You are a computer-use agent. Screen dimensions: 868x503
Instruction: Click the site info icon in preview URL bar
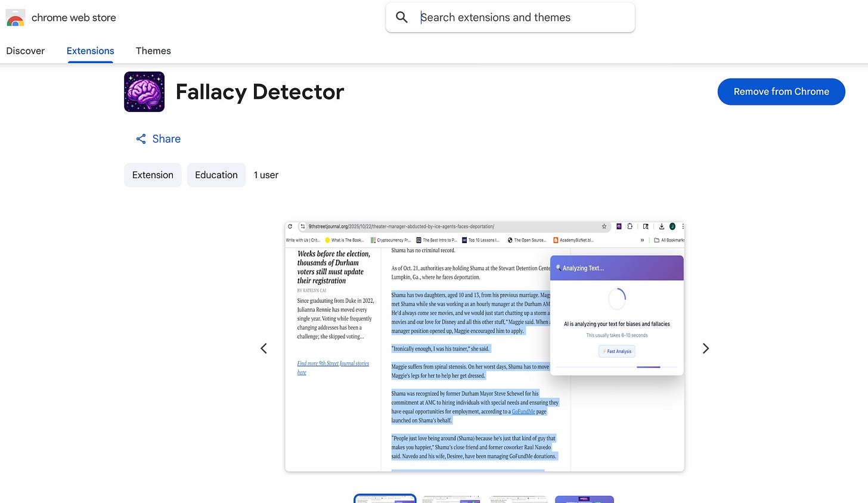(303, 226)
